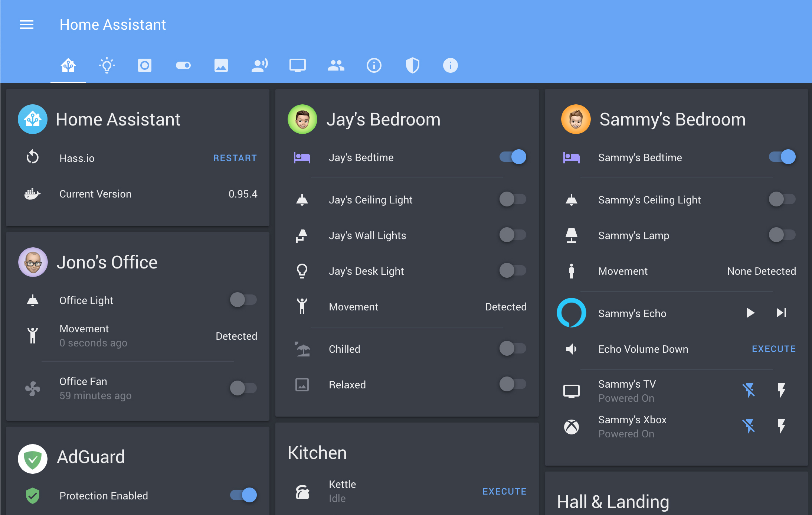Toggle Jay's Bedtime off
The image size is (812, 515).
pyautogui.click(x=513, y=157)
